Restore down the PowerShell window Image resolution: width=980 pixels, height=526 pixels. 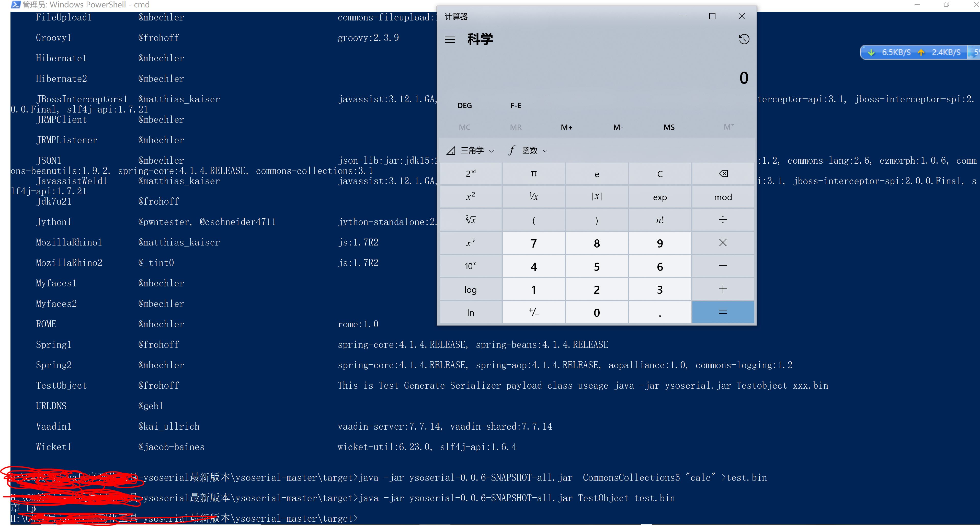coord(946,5)
